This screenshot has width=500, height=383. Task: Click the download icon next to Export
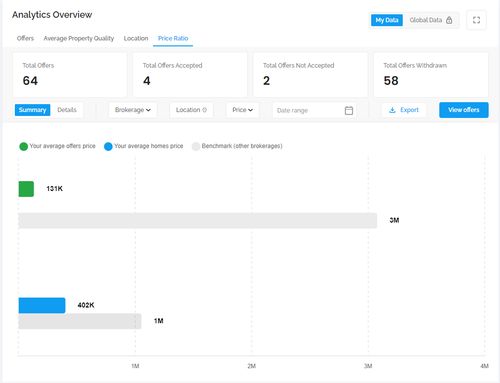tap(392, 110)
